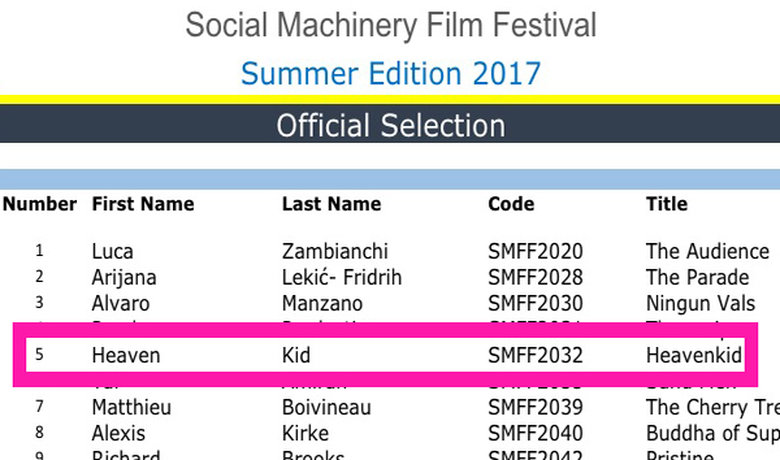The image size is (780, 460).
Task: Click the film title "The Parade"
Action: [697, 277]
